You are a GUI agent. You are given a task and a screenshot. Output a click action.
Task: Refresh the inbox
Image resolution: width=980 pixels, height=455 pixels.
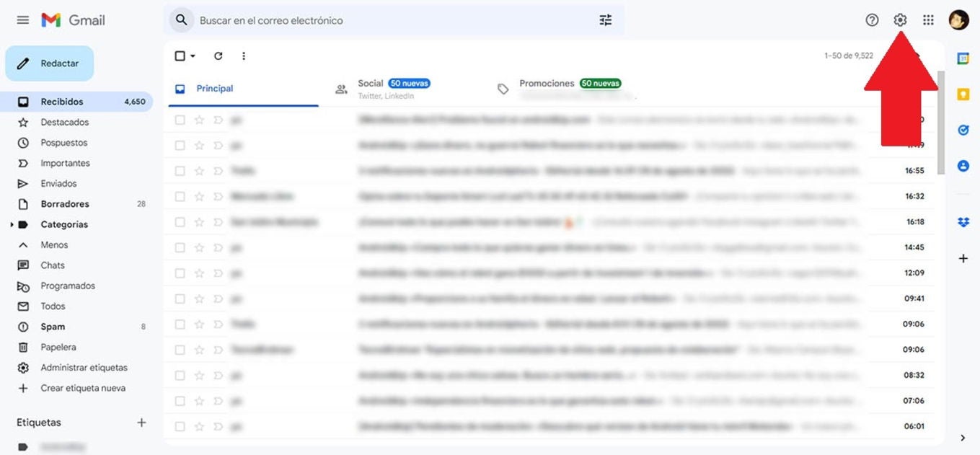pyautogui.click(x=218, y=56)
